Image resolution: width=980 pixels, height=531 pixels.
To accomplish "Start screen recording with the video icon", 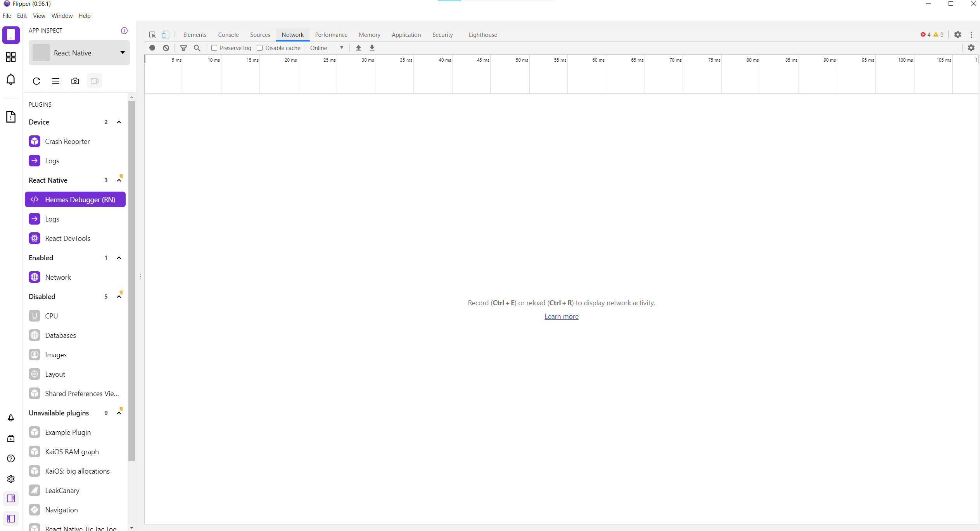I will coord(95,81).
